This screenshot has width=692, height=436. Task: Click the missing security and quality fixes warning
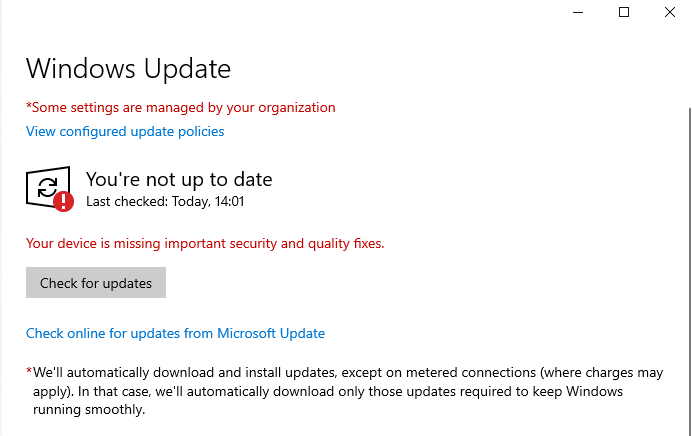click(x=205, y=243)
